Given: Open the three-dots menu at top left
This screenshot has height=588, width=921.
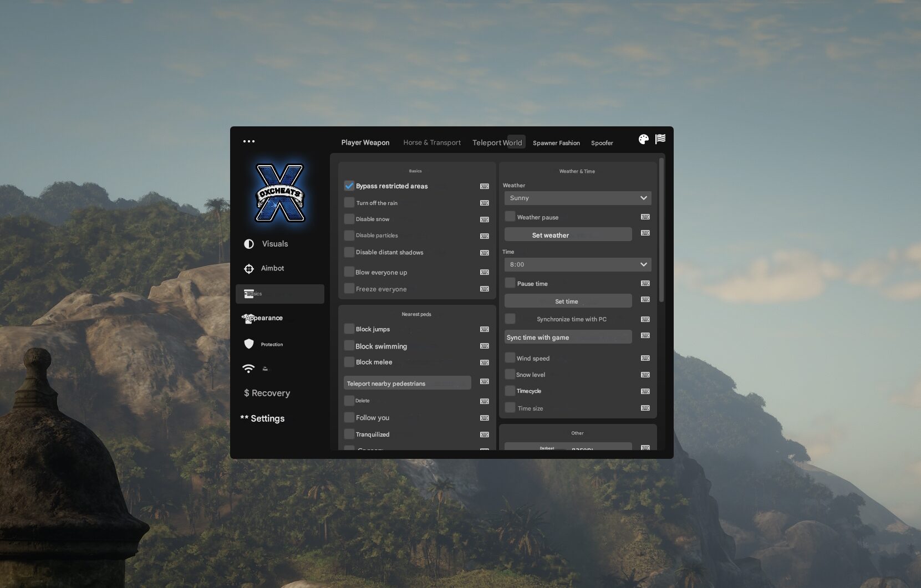Looking at the screenshot, I should click(x=249, y=141).
